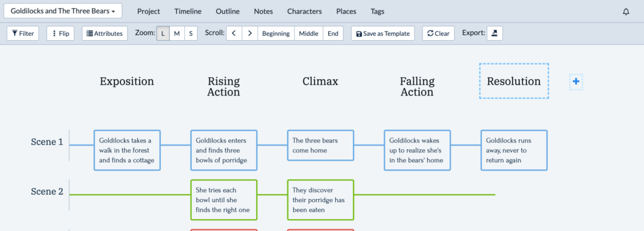
Task: Open the notifications bell
Action: click(626, 11)
